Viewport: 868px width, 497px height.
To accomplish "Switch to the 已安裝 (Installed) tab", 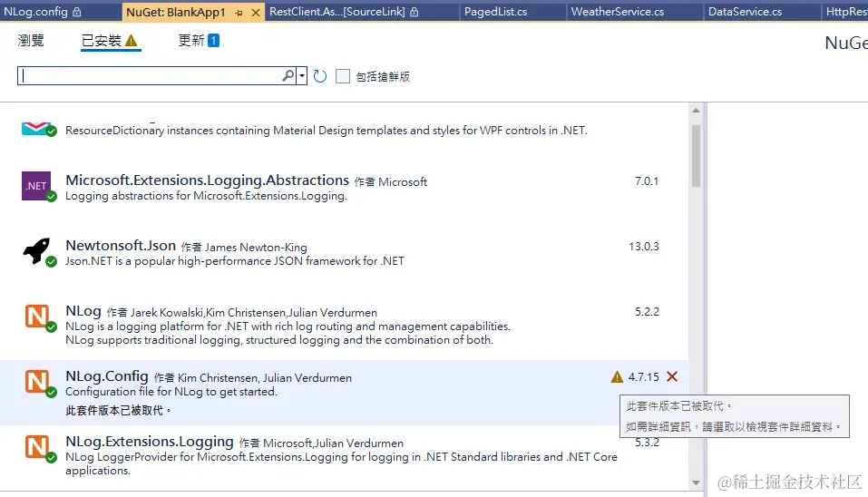I will point(102,41).
